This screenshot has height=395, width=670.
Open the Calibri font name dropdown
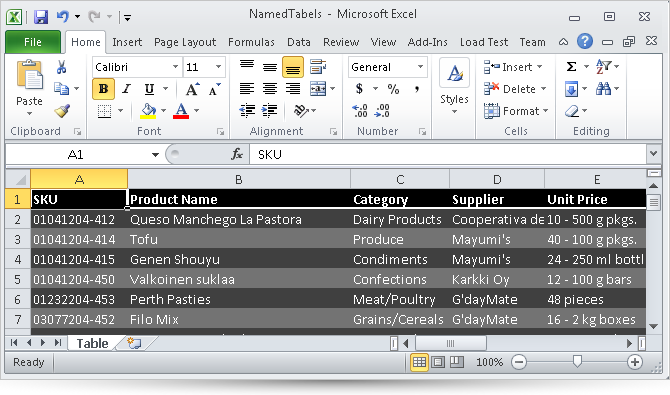pos(175,67)
